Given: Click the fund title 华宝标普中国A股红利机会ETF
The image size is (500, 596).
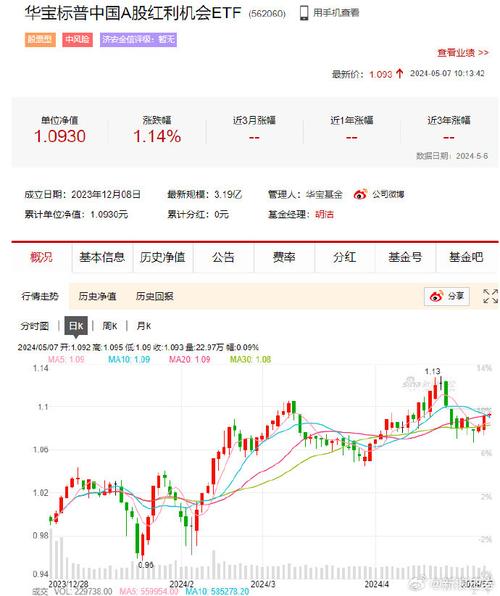Looking at the screenshot, I should click(x=133, y=13).
